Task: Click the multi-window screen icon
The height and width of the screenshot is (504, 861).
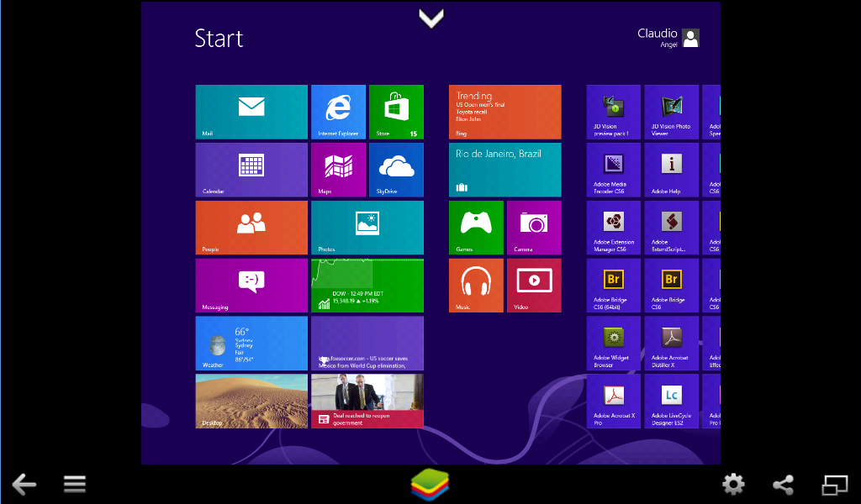Action: 835,485
